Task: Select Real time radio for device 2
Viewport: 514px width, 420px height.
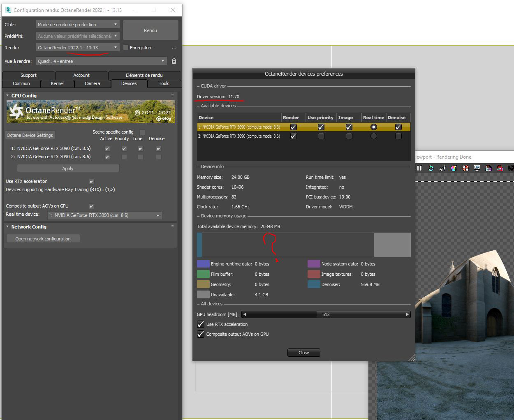Action: (x=374, y=136)
